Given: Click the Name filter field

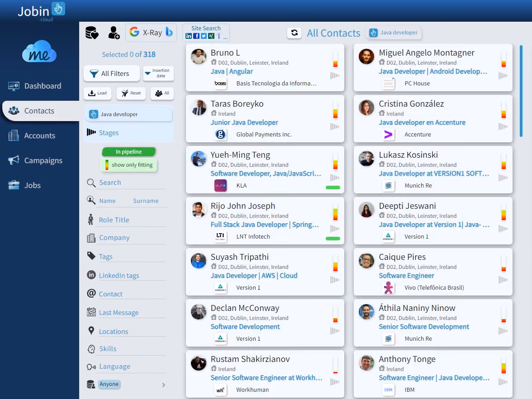Looking at the screenshot, I should click(108, 201).
